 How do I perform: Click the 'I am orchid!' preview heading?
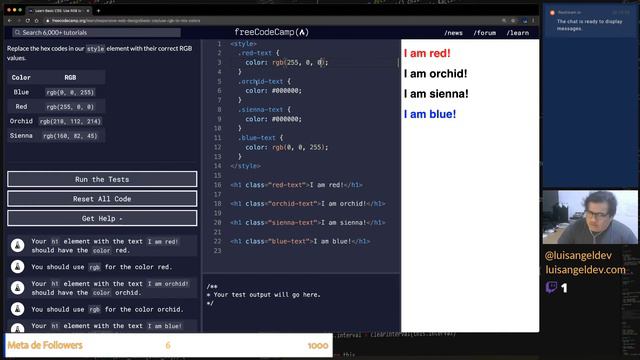point(436,73)
